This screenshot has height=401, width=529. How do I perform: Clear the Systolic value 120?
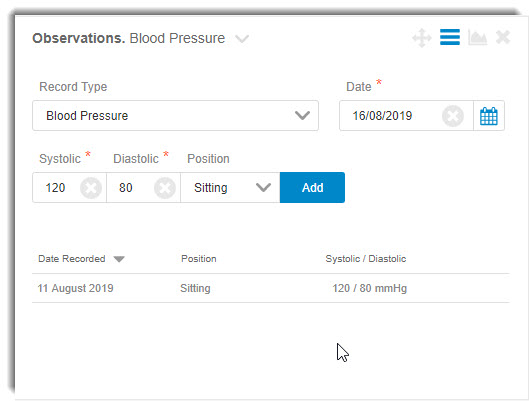[91, 188]
